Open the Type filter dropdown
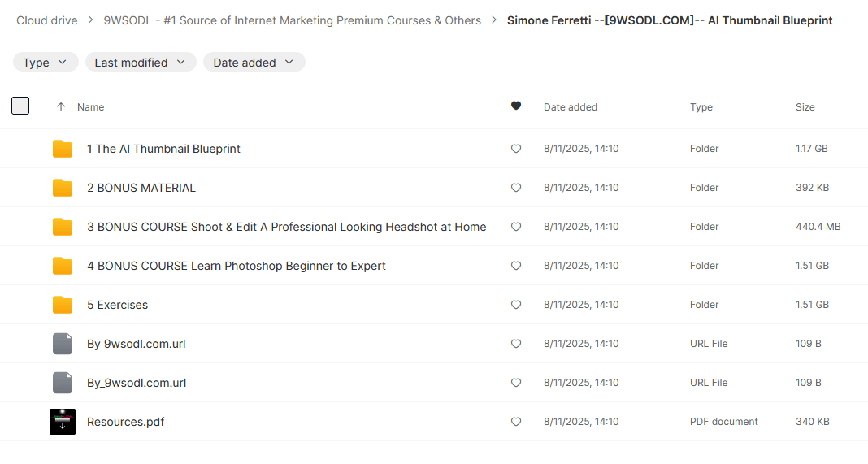Image resolution: width=868 pixels, height=464 pixels. 46,63
